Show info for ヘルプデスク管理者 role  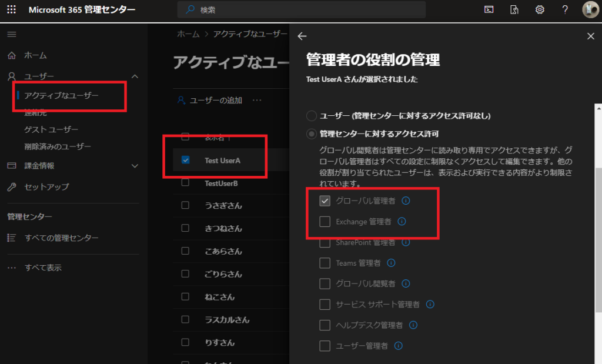point(413,325)
